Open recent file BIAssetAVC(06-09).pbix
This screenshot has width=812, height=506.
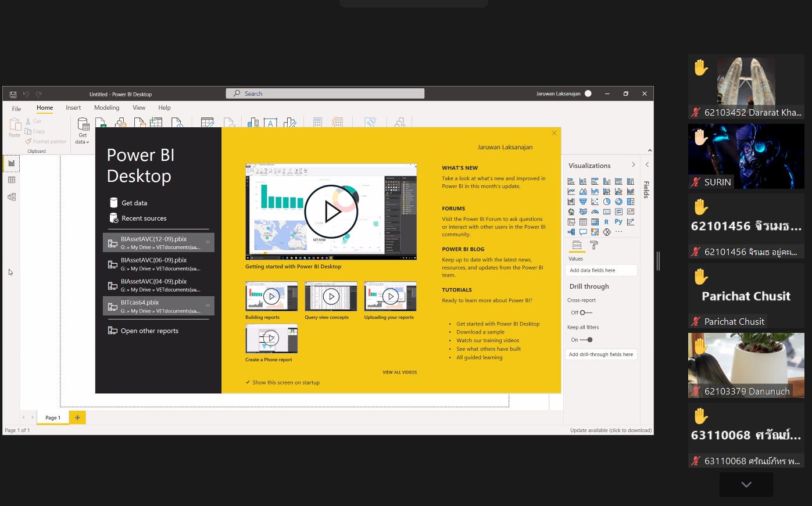pos(159,264)
